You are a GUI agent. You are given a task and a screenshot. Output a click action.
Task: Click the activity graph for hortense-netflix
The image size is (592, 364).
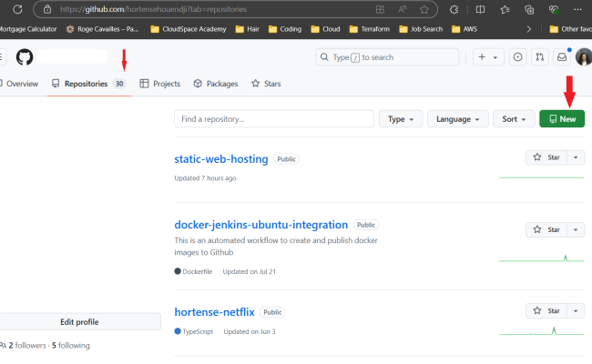[x=541, y=331]
